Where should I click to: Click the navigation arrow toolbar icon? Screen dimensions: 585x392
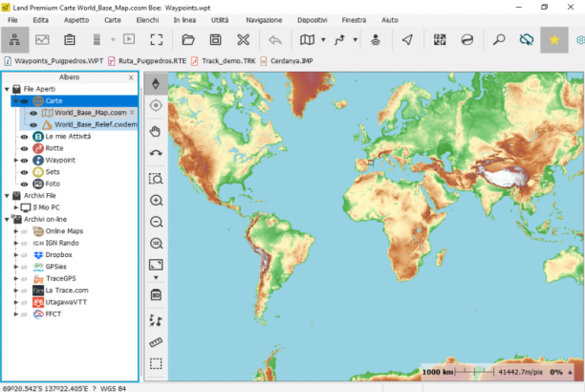click(x=407, y=39)
